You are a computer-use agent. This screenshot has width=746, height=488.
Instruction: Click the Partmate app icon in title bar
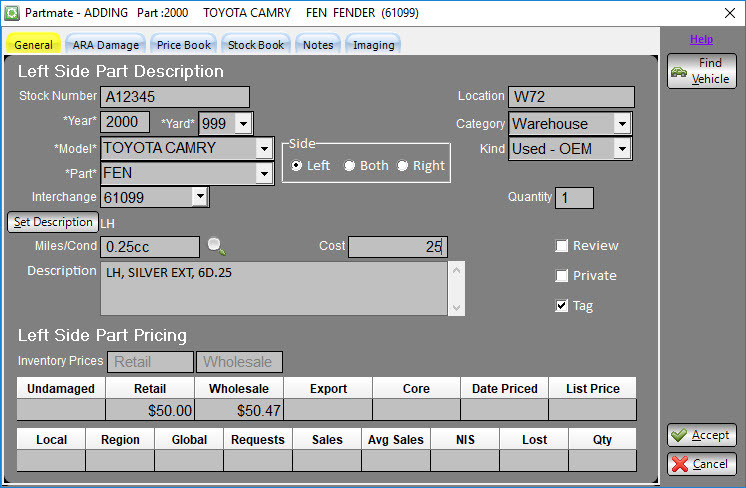click(x=12, y=13)
